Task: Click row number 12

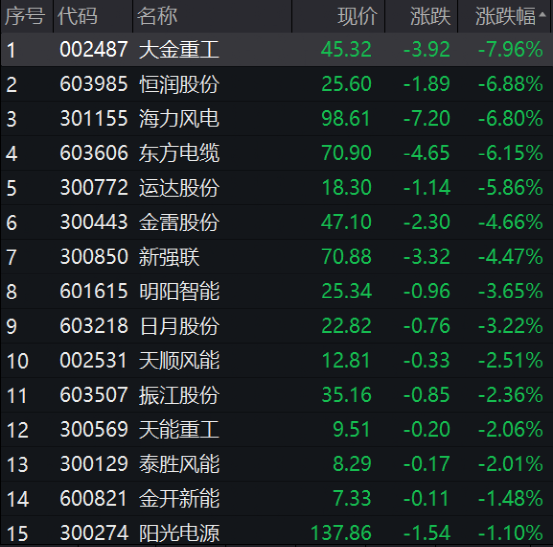Action: [17, 430]
